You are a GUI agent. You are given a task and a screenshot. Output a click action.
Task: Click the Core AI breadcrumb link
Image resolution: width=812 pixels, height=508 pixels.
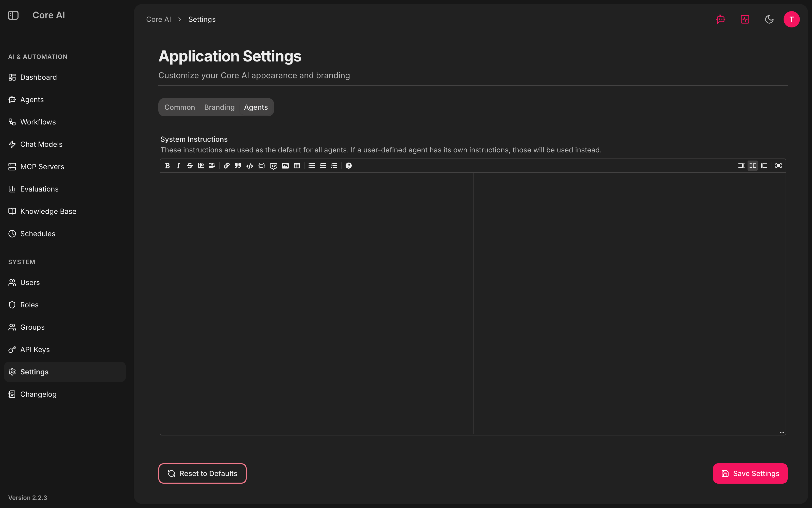coord(158,20)
